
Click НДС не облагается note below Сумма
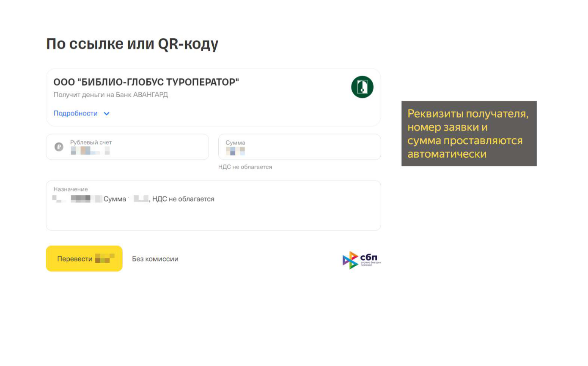(245, 167)
